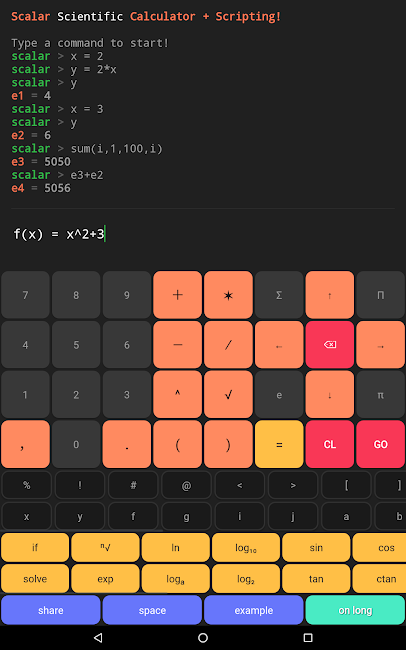Tap the right arrow cursor key
Image resolution: width=406 pixels, height=650 pixels.
pos(380,344)
